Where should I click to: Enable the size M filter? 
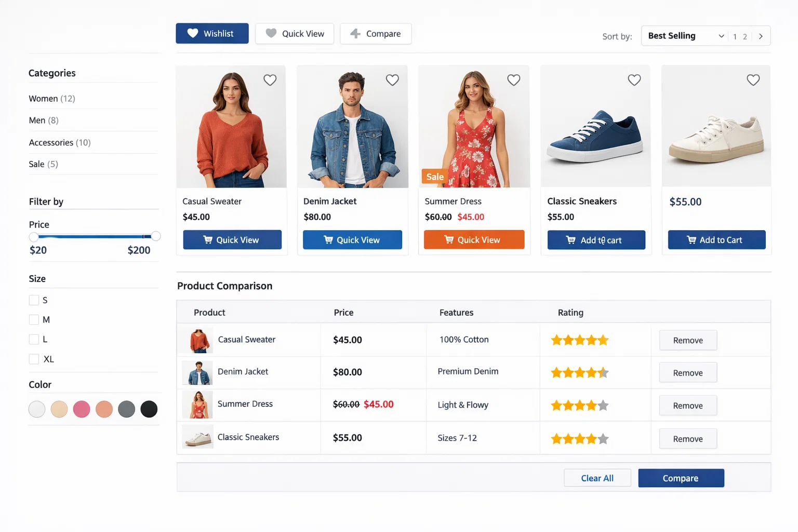pos(34,320)
